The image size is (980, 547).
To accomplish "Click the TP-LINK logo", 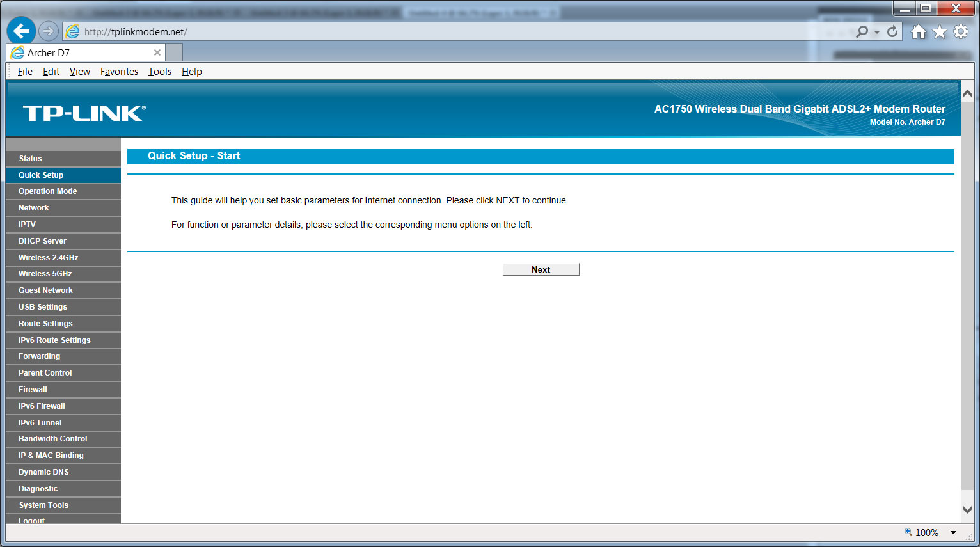I will pos(84,113).
